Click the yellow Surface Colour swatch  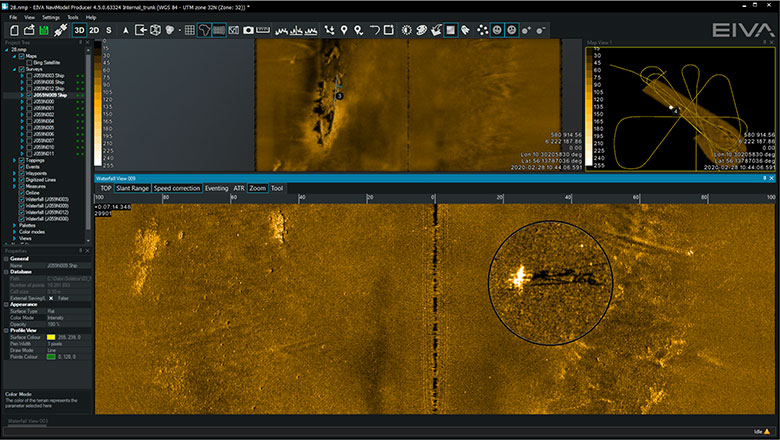51,339
